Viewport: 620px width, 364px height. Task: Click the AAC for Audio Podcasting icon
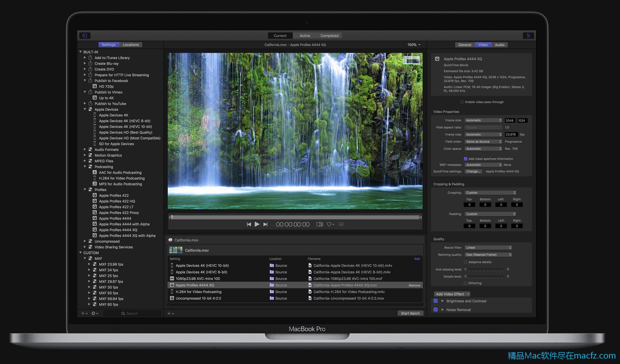point(95,172)
